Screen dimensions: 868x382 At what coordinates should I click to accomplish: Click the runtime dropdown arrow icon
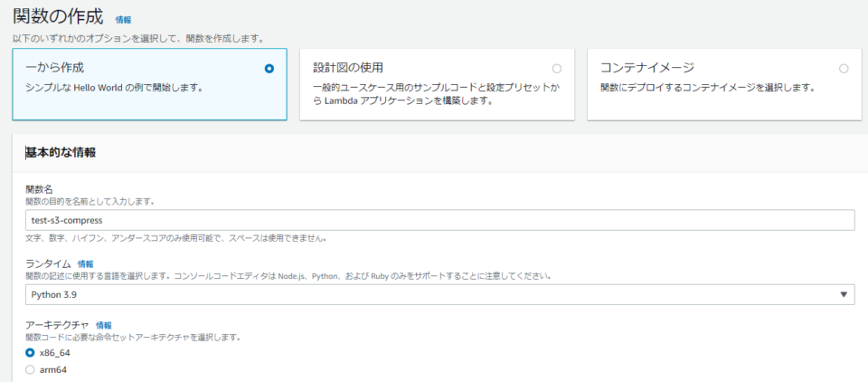[844, 294]
